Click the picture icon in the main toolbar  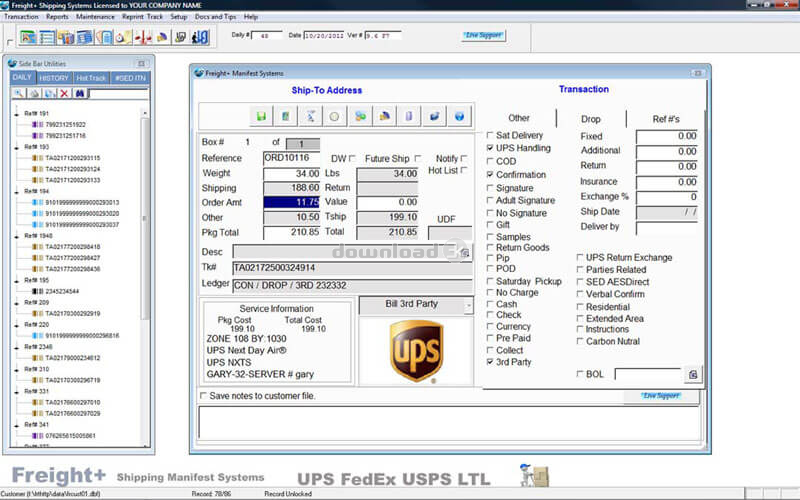click(29, 37)
